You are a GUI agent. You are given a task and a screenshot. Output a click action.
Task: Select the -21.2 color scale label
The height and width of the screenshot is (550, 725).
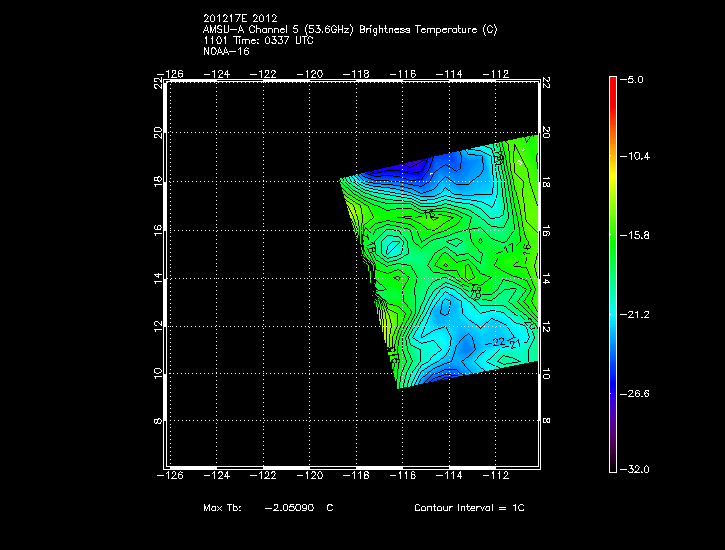click(637, 314)
